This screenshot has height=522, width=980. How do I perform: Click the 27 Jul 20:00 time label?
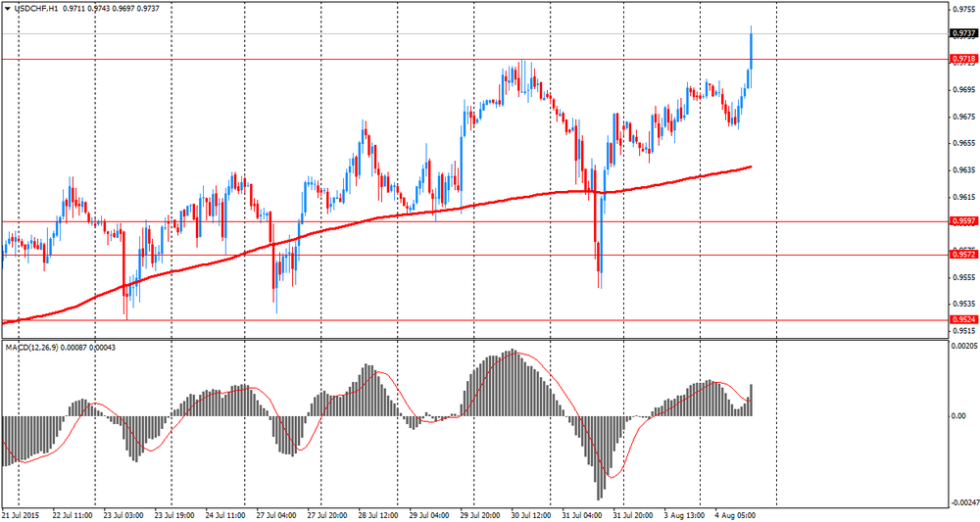point(327,516)
